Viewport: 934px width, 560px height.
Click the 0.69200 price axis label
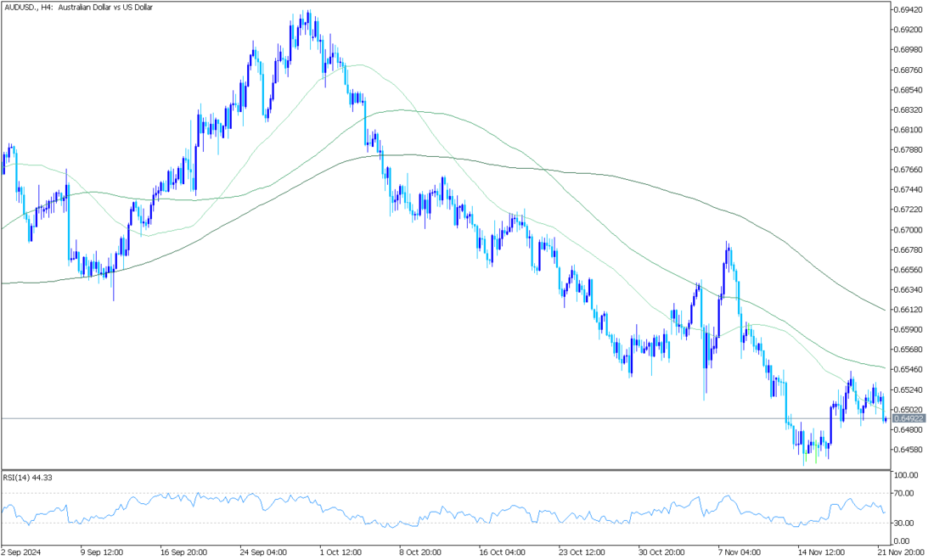909,30
